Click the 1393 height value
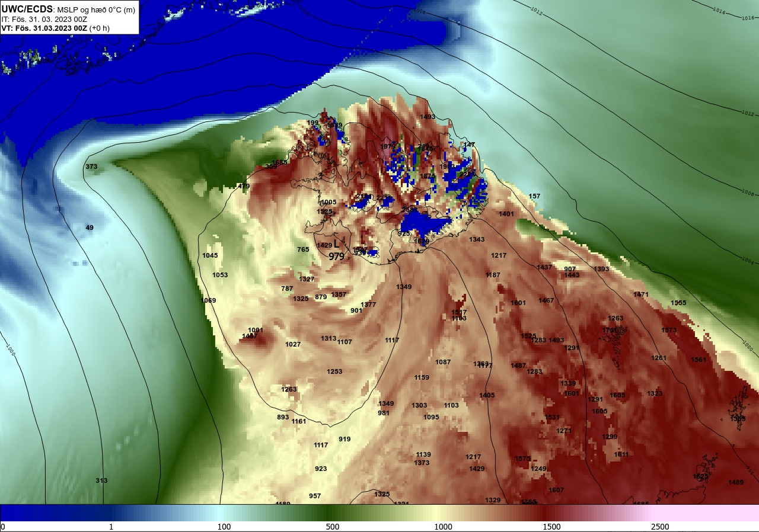 coord(601,269)
